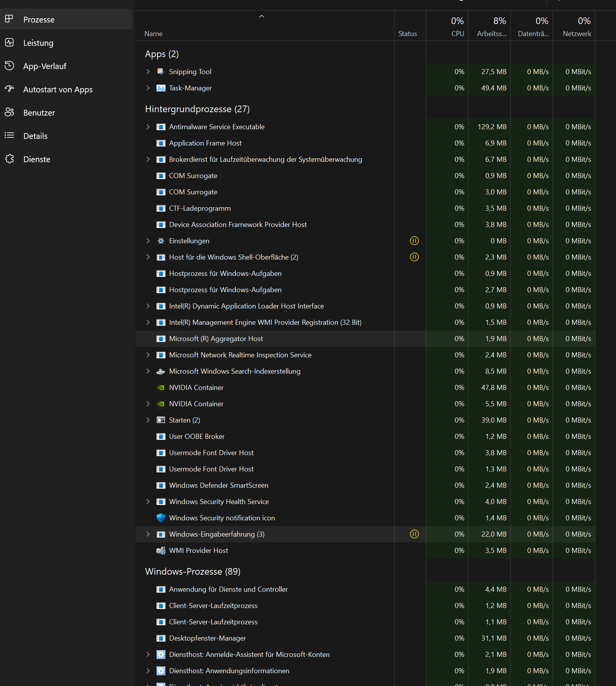Expand the Einstellungen process
616x686 pixels.
(148, 241)
